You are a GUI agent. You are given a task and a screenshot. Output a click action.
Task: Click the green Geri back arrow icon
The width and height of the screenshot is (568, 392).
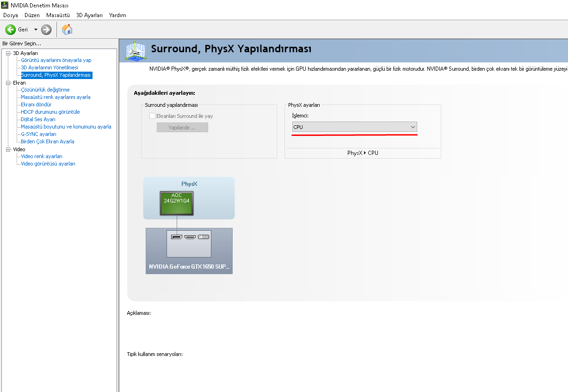click(x=11, y=30)
